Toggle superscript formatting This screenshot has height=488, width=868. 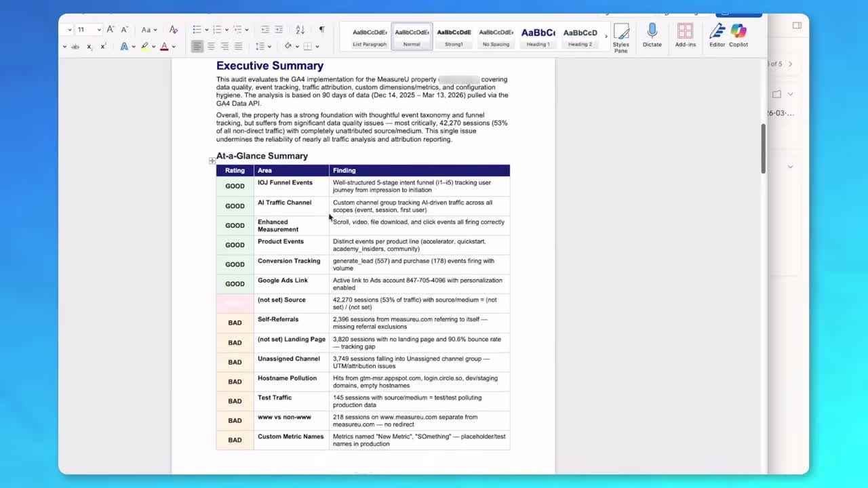coord(102,46)
